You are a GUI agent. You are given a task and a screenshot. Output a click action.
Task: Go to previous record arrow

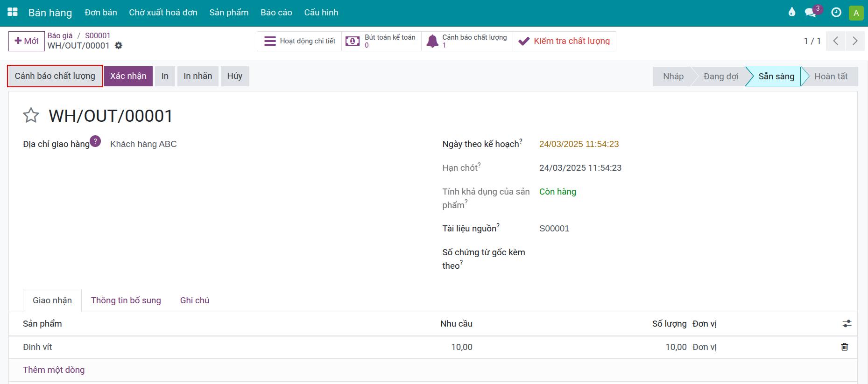point(836,41)
